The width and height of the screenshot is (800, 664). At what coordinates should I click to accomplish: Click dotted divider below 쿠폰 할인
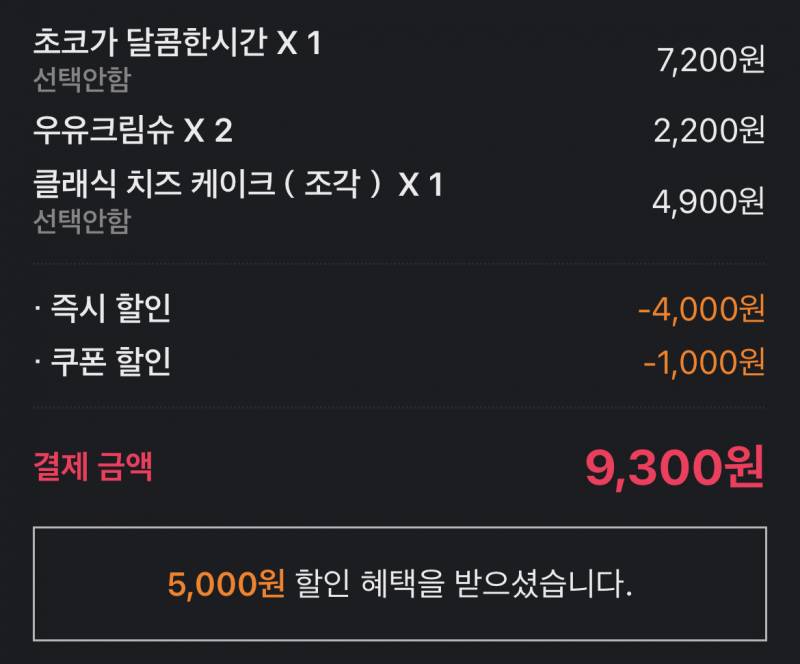coord(399,407)
